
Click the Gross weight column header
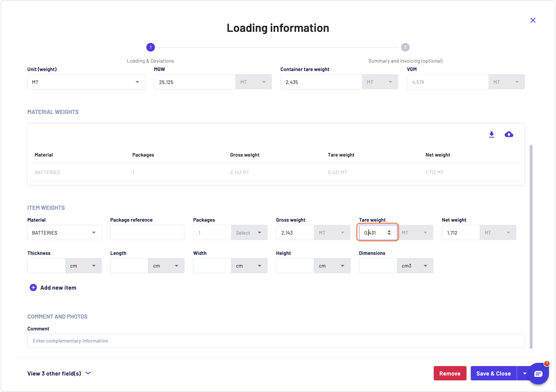[x=245, y=155]
